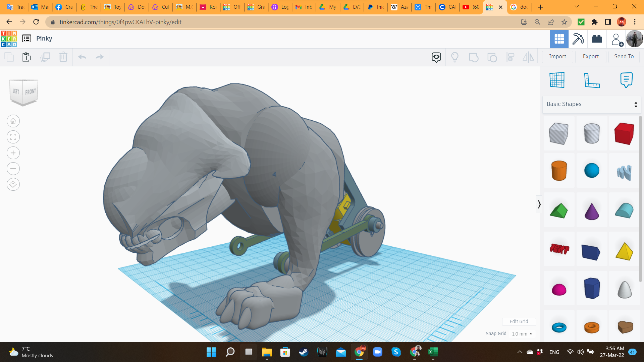Expand the Basic Shapes dropdown
The height and width of the screenshot is (362, 644).
pyautogui.click(x=592, y=104)
